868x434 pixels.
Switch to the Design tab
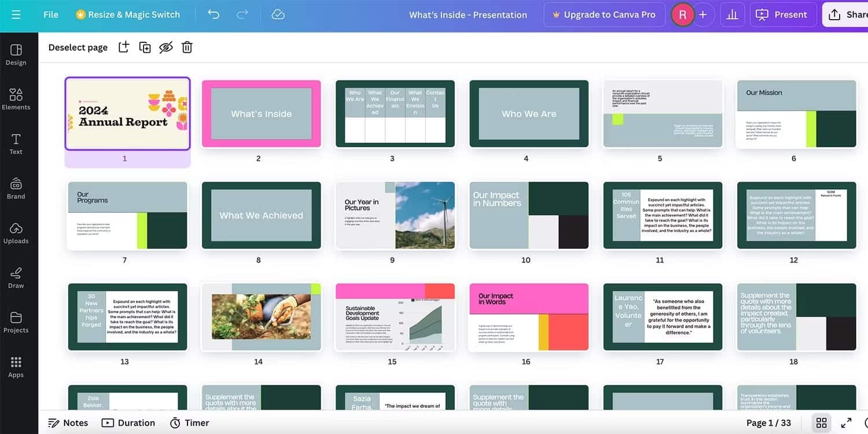click(16, 54)
